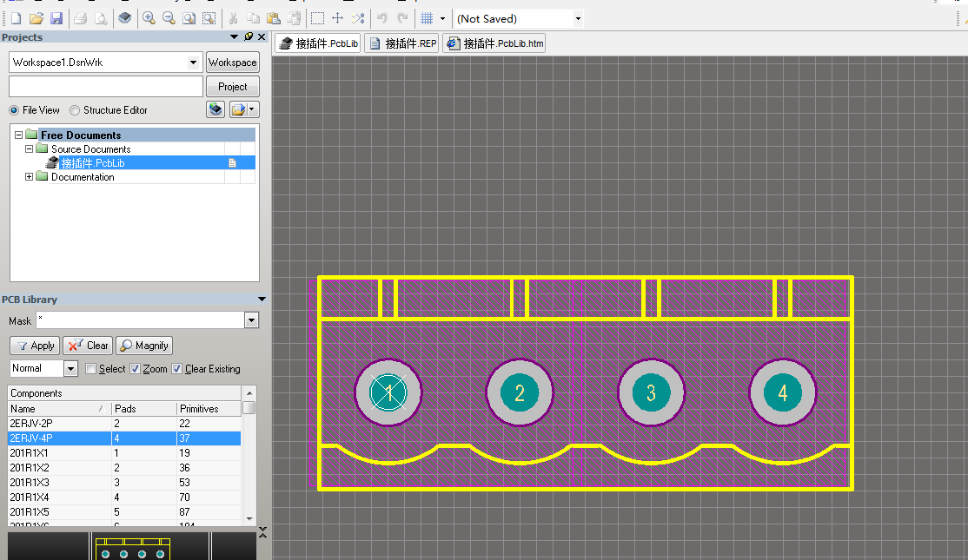Screen dimensions: 968x560
Task: Pin the Projects panel with pushpin icon
Action: pyautogui.click(x=249, y=37)
